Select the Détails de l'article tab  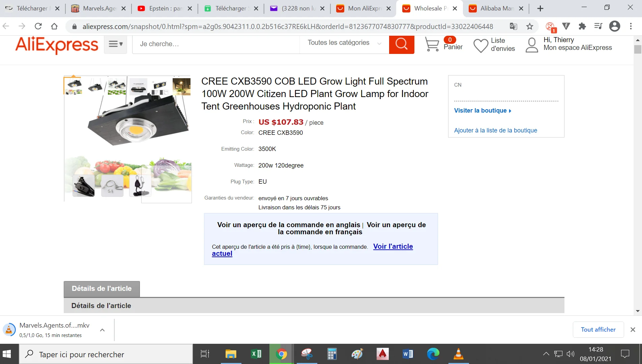tap(101, 289)
